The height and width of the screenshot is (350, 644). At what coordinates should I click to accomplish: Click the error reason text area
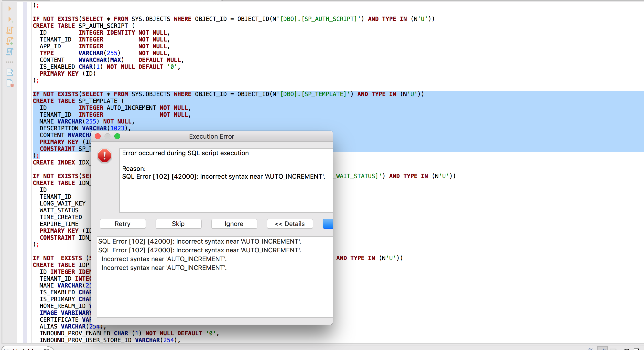[225, 192]
